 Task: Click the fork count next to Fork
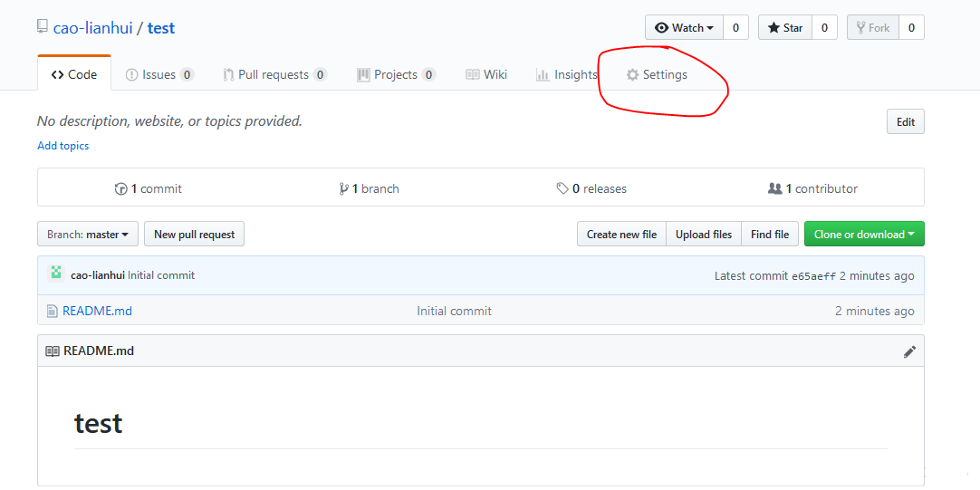(x=911, y=27)
